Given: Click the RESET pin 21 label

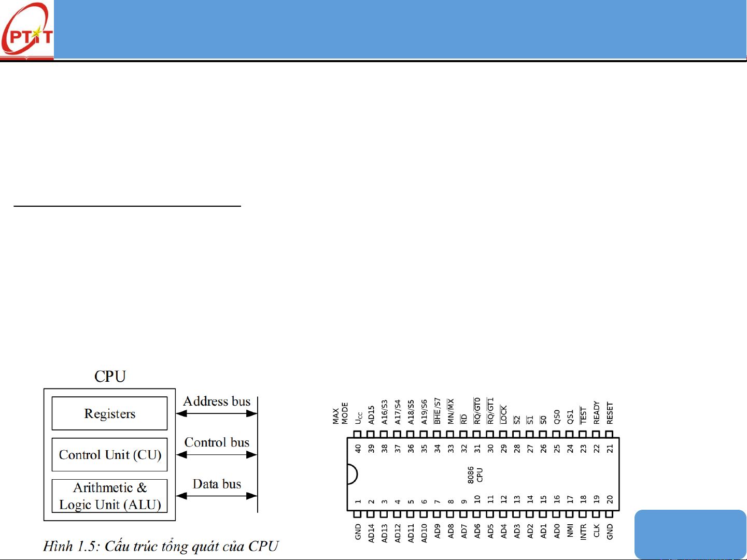Looking at the screenshot, I should 610,413.
